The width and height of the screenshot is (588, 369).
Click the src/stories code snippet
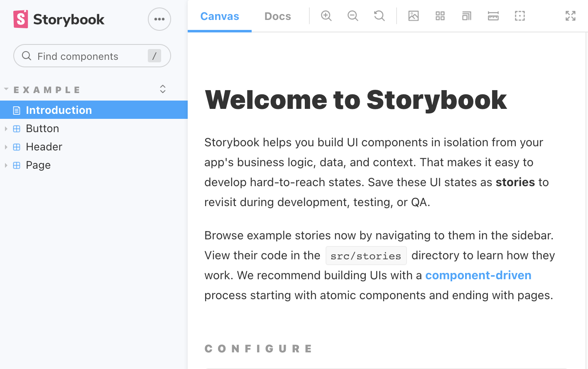(x=366, y=256)
